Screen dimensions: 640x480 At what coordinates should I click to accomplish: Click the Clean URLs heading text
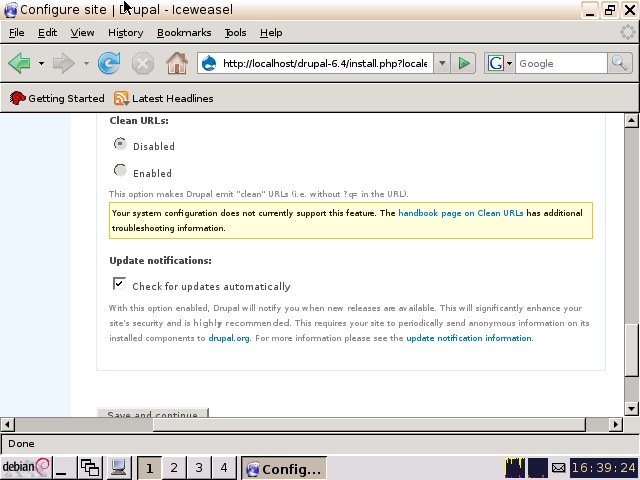tap(139, 120)
